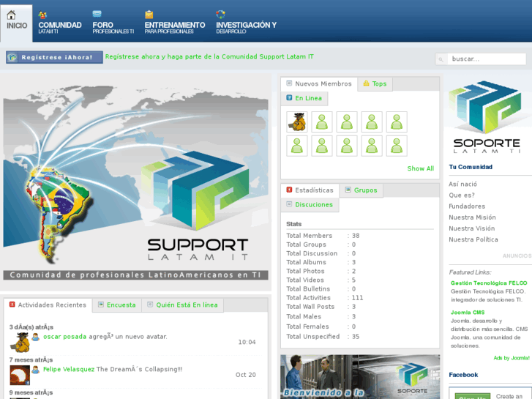Open the Actividades Recientes tab
This screenshot has width=532, height=399.
48,305
